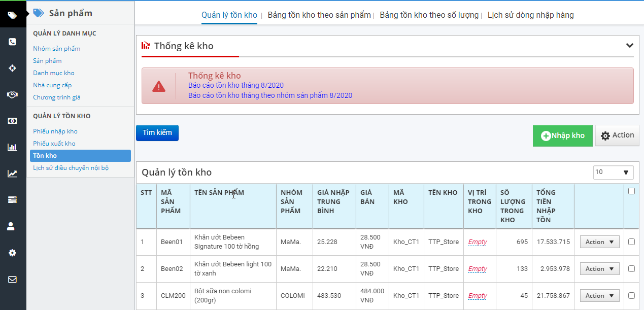Click the blue Tìm kiếm button

[157, 133]
